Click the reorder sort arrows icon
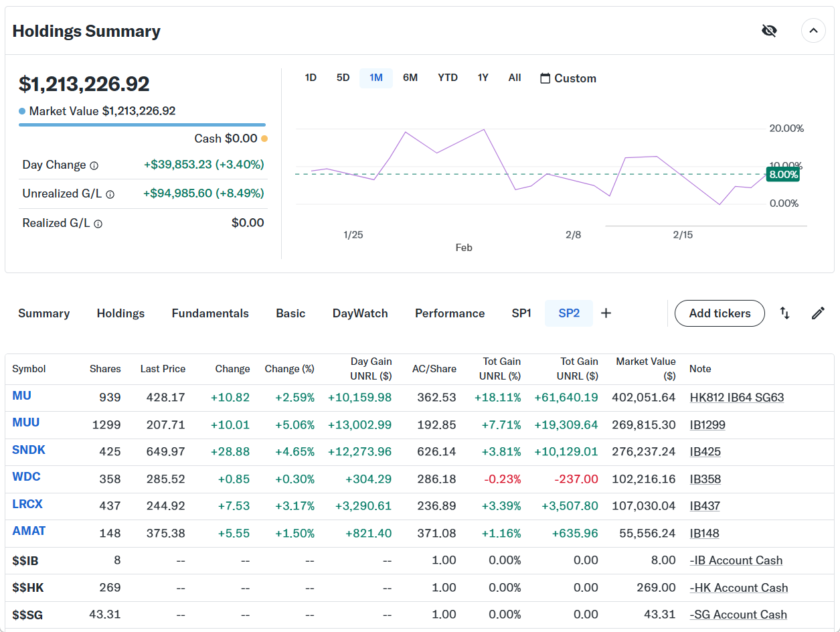 tap(784, 313)
